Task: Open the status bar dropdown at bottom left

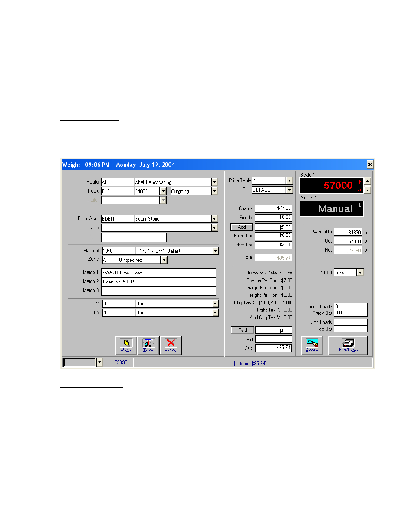Action: 100,362
